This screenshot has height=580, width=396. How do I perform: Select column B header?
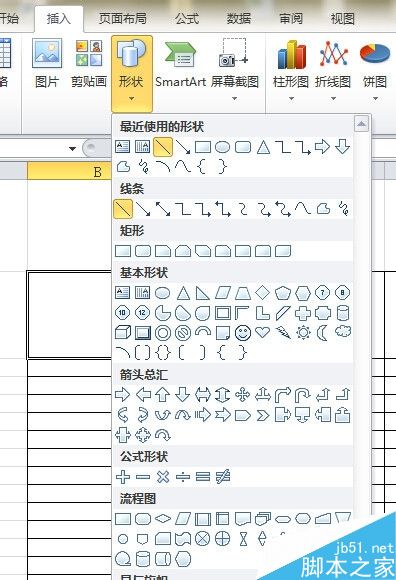pyautogui.click(x=70, y=171)
